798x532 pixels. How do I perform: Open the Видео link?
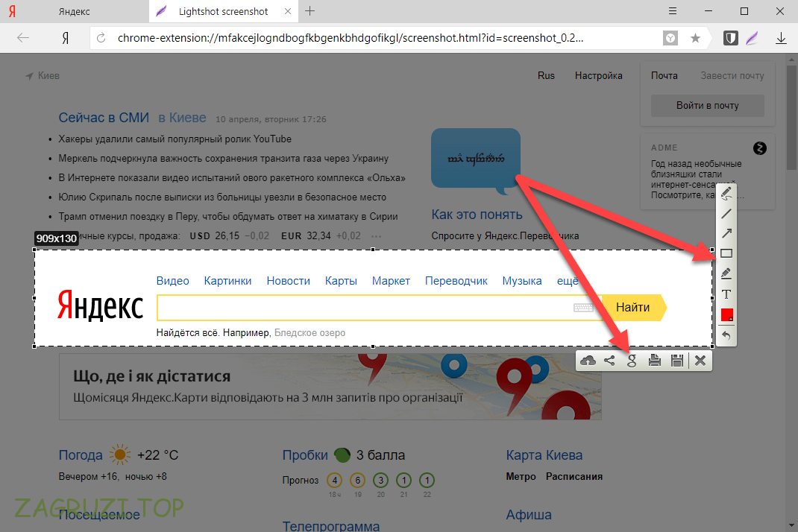coord(172,281)
